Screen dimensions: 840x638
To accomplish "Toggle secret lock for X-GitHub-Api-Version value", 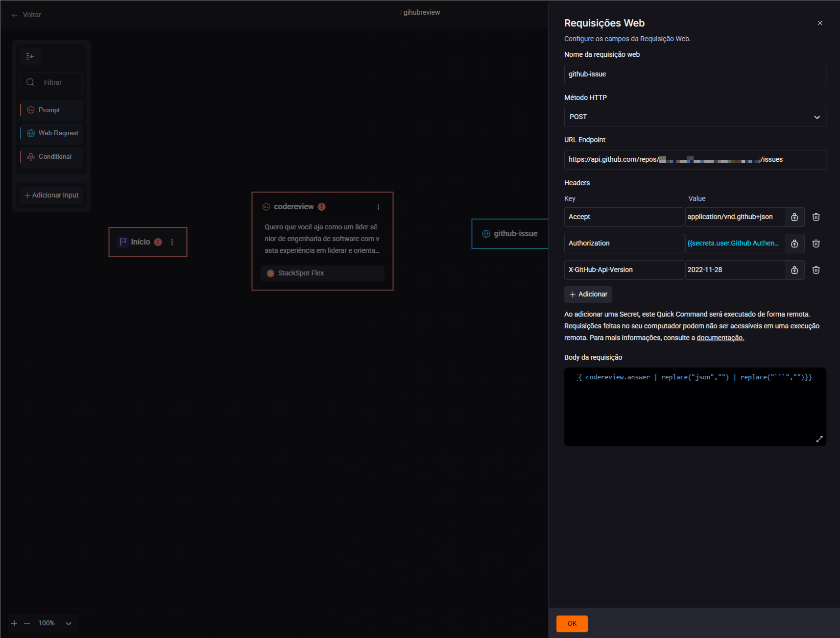I will point(794,270).
